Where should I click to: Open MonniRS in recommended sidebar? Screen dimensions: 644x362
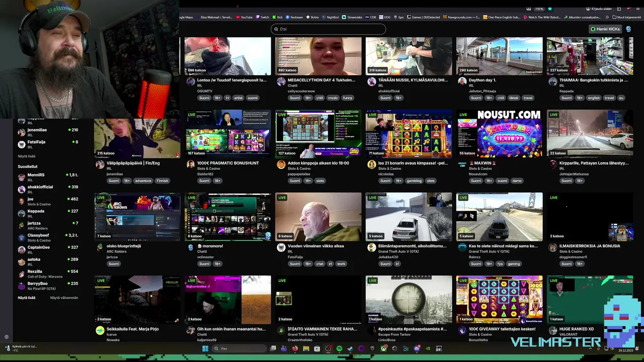click(48, 177)
